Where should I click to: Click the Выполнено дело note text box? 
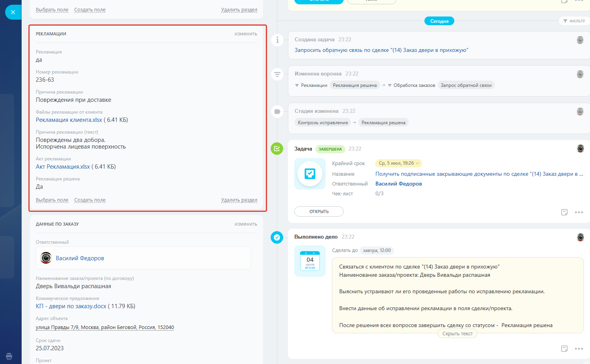point(457,295)
